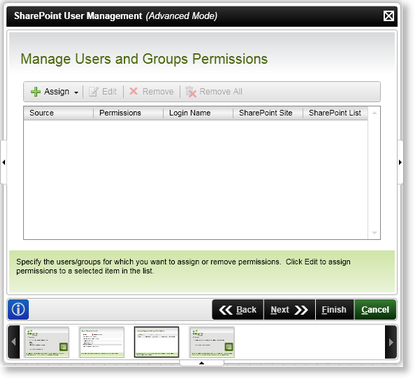
Task: Click the red X Remove icon
Action: click(133, 91)
